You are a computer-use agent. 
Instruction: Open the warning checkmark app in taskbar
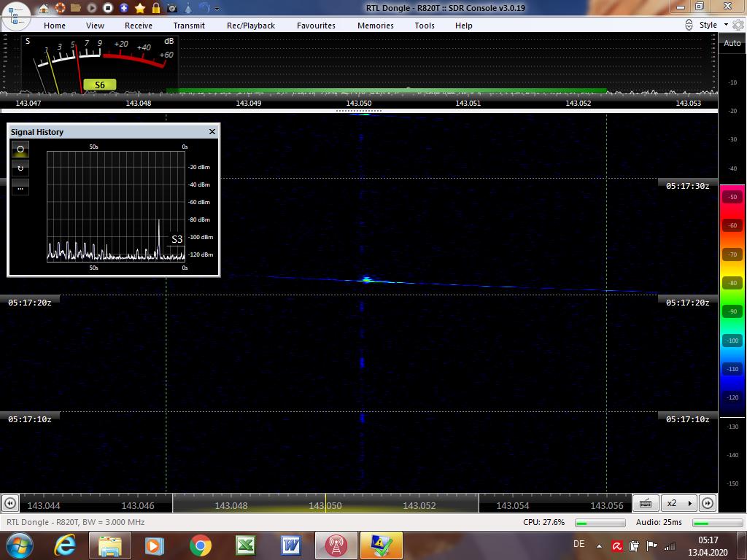[x=381, y=545]
